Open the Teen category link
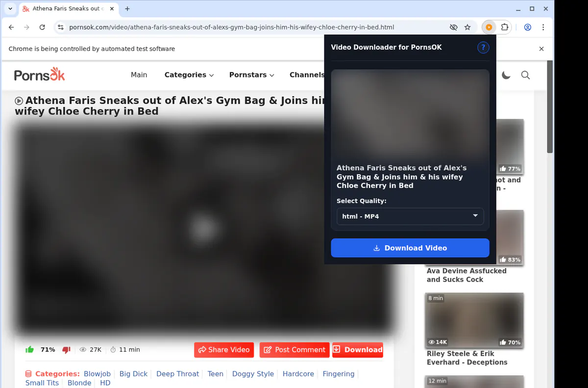Screen dimensions: 588x388 (x=216, y=374)
